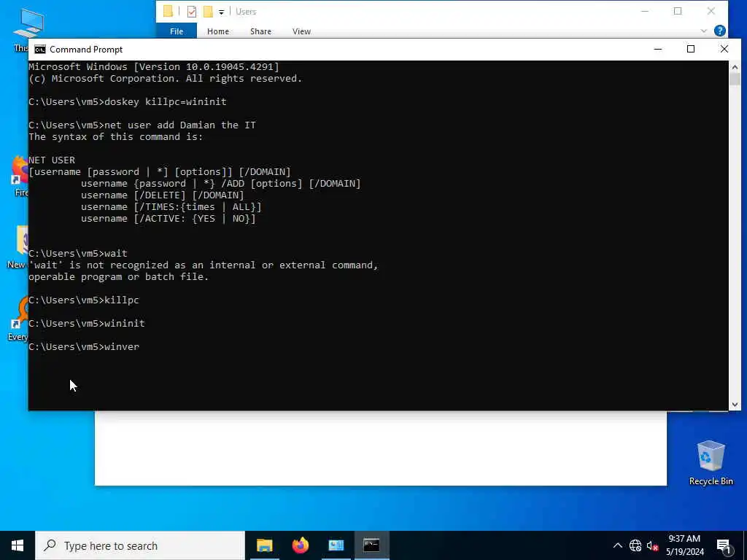Close the Users Explorer window
The height and width of the screenshot is (560, 747).
click(711, 11)
